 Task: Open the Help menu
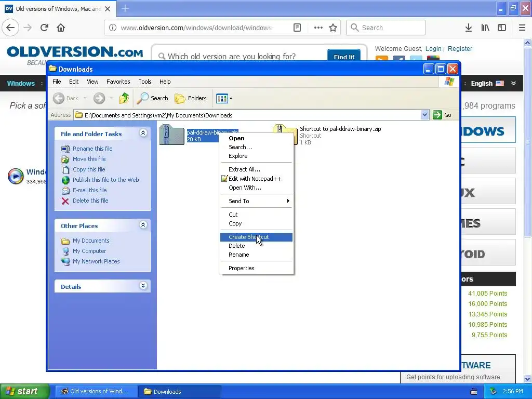[x=165, y=82]
